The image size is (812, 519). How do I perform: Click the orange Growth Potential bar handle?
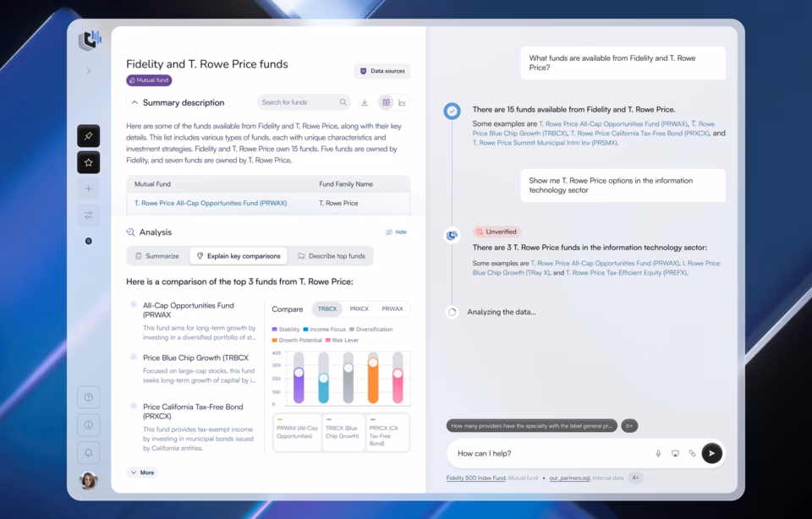(373, 363)
